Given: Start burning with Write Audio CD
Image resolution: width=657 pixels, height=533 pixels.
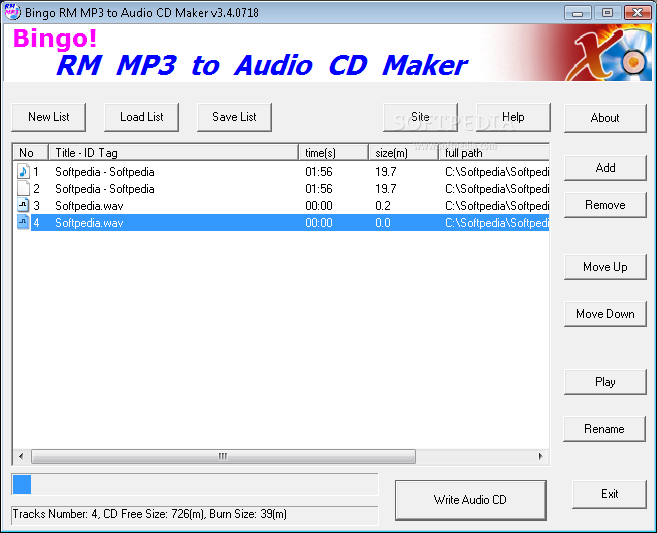Looking at the screenshot, I should coord(471,500).
